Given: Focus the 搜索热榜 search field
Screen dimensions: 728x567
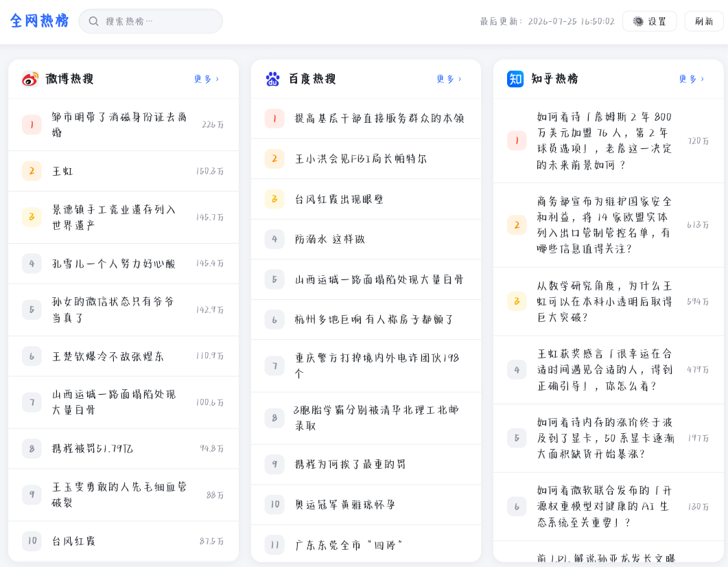Looking at the screenshot, I should tap(150, 21).
